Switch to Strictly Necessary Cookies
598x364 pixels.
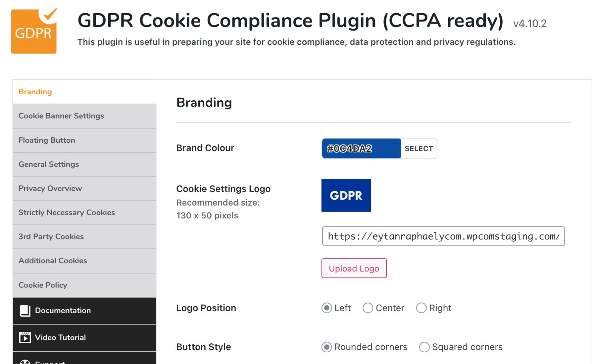[x=67, y=213]
